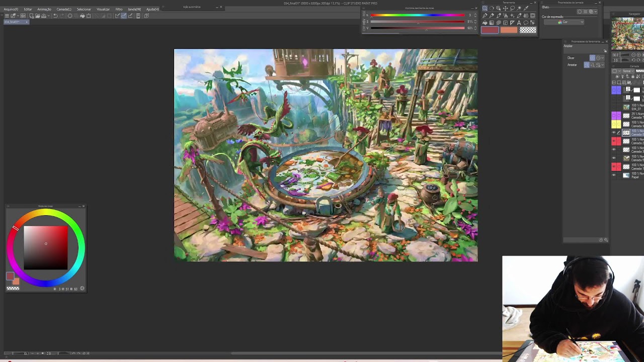Click the saturation 51% stepper arrows
This screenshot has height=362, width=644.
[x=475, y=22]
